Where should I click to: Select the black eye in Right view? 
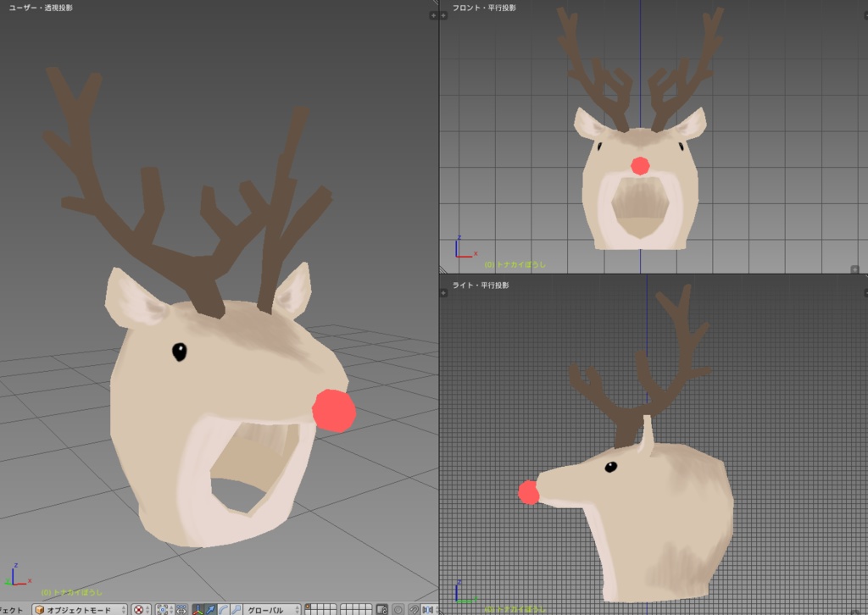click(x=610, y=467)
